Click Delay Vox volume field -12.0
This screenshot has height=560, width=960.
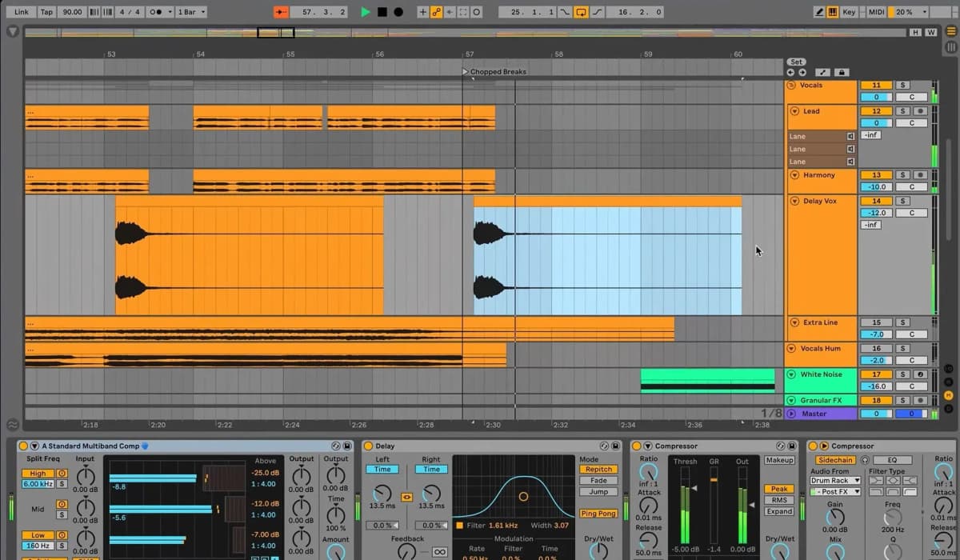click(x=876, y=213)
